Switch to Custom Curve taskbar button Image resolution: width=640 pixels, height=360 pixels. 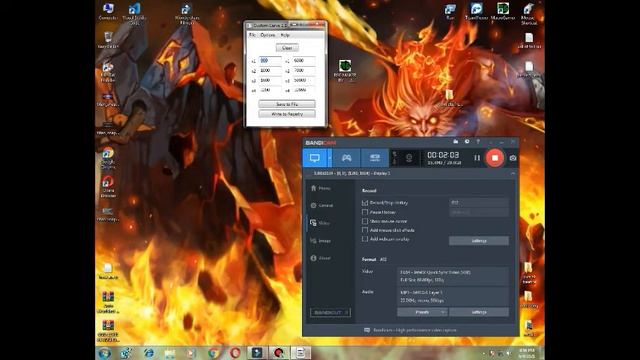click(300, 353)
